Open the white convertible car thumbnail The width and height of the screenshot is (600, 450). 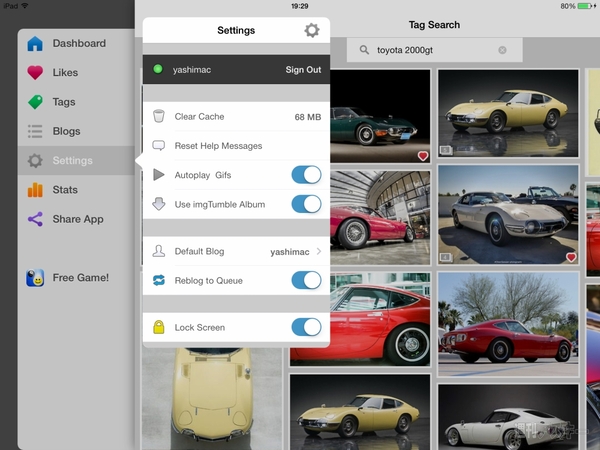tap(508, 214)
